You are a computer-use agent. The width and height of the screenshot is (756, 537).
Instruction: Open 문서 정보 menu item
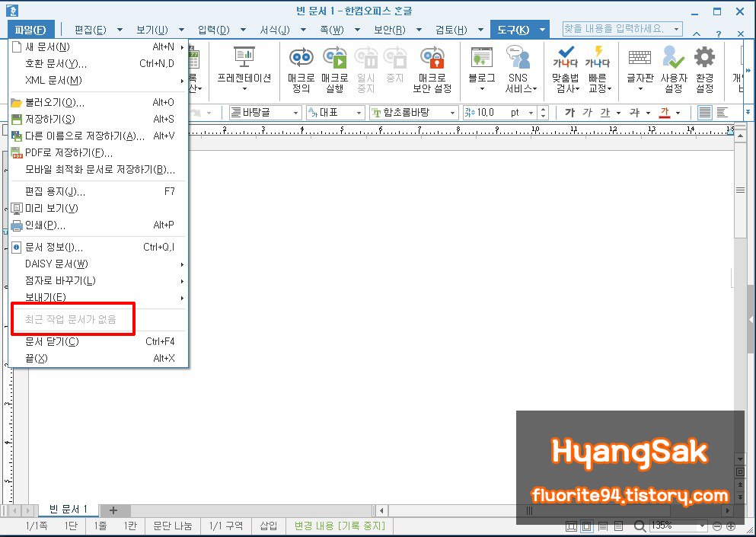coord(98,247)
